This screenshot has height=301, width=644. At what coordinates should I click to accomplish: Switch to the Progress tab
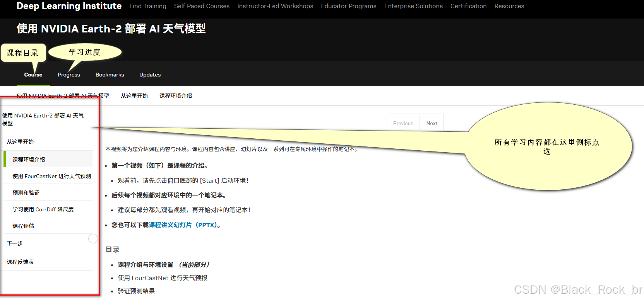coord(69,75)
